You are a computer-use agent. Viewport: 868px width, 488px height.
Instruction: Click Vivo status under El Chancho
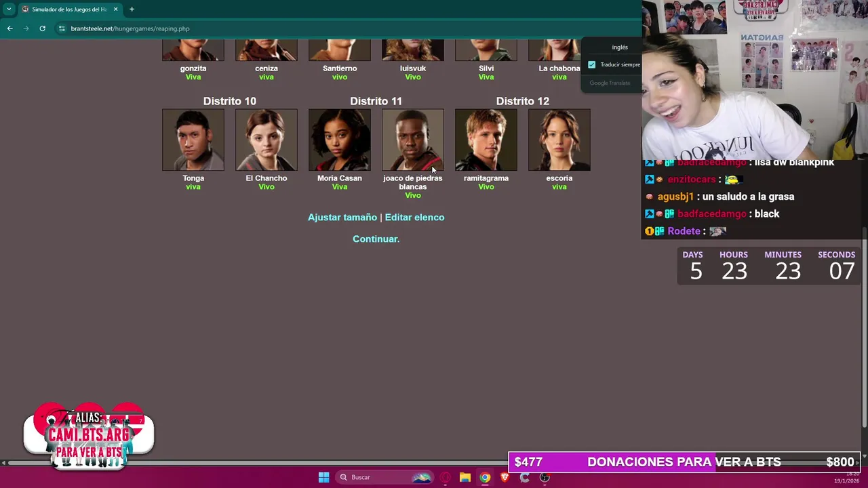click(267, 187)
